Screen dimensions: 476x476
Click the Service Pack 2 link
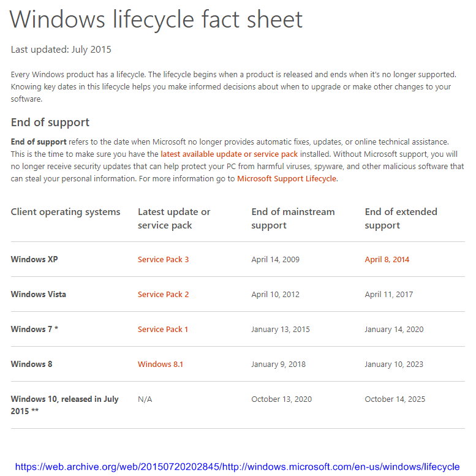pyautogui.click(x=163, y=294)
